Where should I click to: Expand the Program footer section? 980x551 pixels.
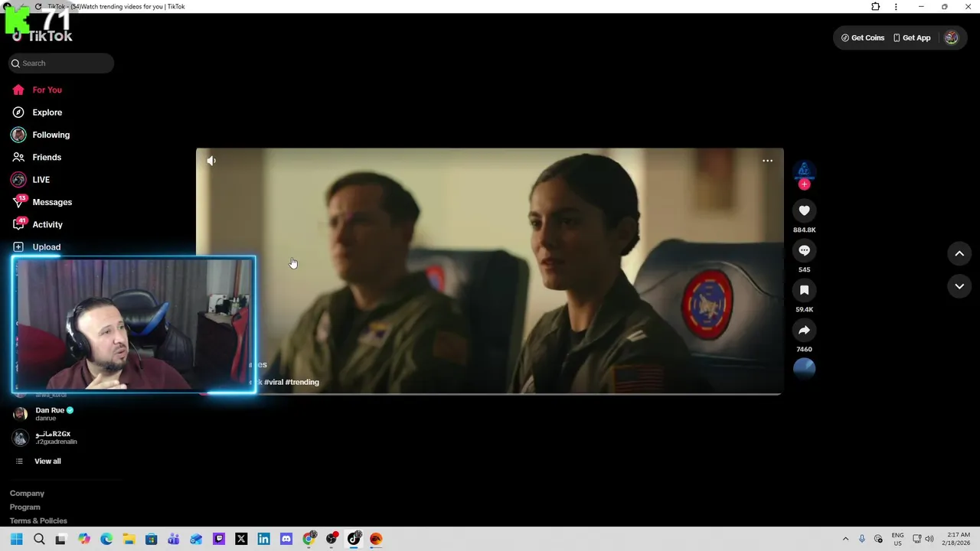tap(25, 507)
